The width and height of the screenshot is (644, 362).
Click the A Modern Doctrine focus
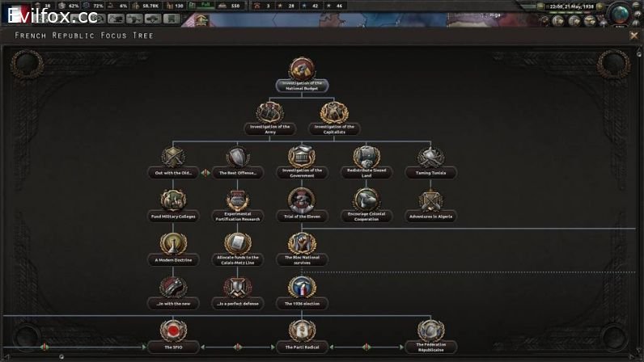(x=172, y=246)
